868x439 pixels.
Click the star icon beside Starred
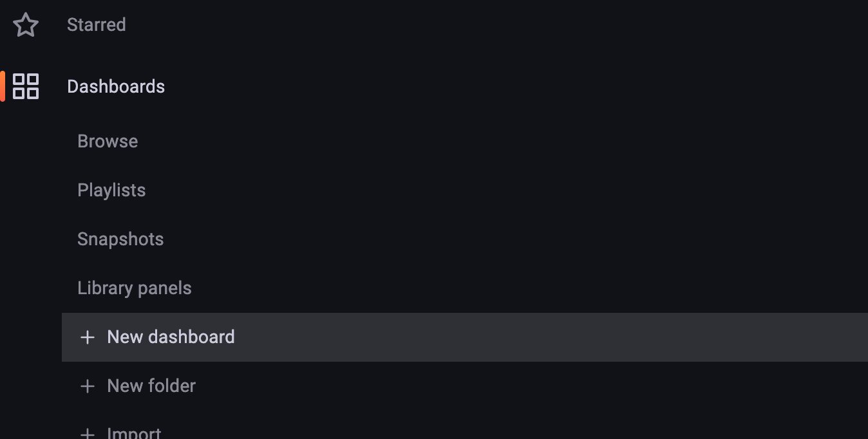pyautogui.click(x=26, y=25)
